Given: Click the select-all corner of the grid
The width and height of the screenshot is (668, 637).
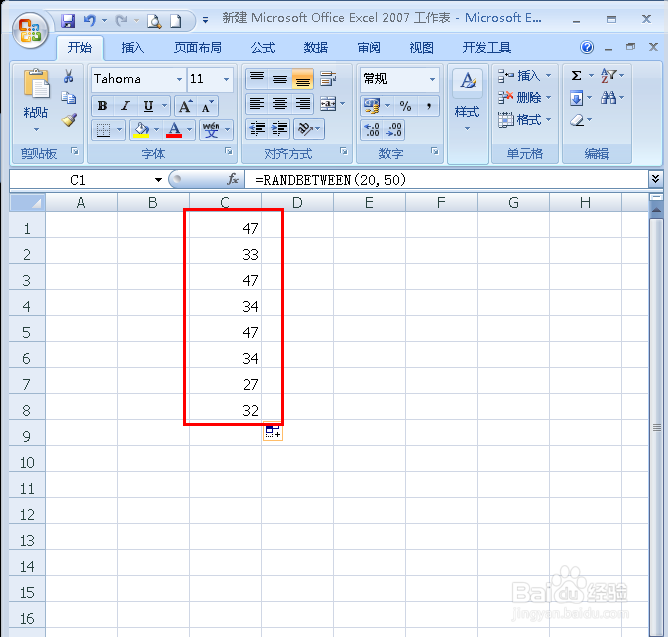Looking at the screenshot, I should 27,203.
